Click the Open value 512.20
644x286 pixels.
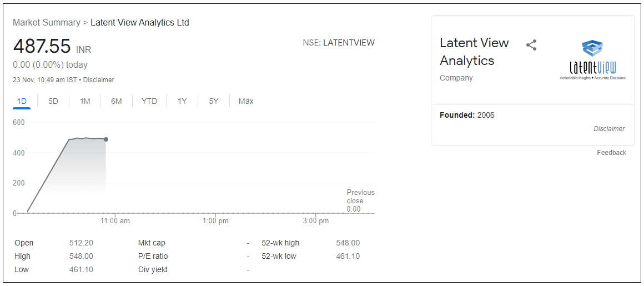click(x=81, y=243)
